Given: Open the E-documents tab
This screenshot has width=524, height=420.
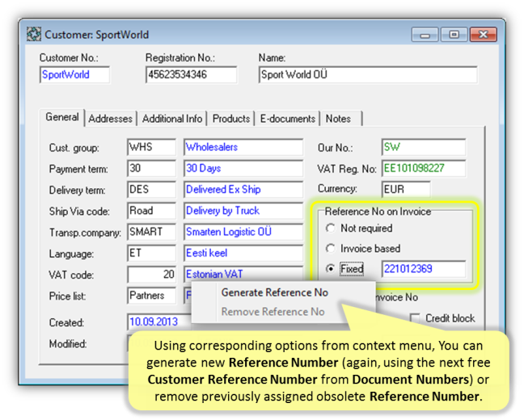Looking at the screenshot, I should coord(287,119).
